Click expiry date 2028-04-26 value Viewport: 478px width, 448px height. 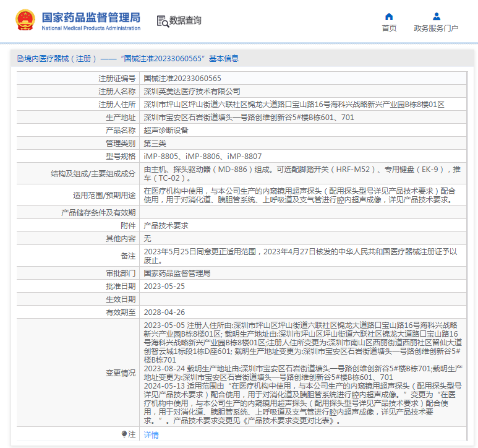pyautogui.click(x=164, y=312)
